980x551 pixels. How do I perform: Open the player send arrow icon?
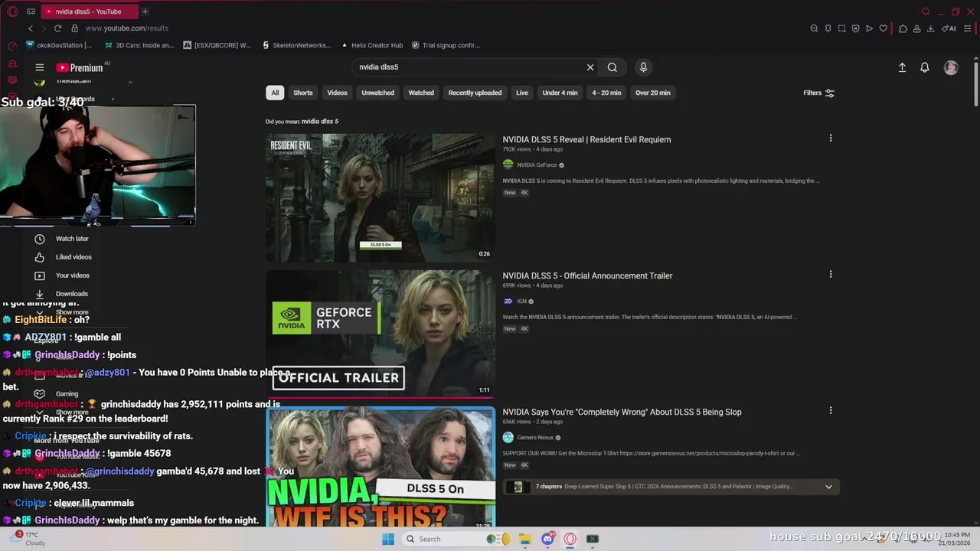(869, 28)
